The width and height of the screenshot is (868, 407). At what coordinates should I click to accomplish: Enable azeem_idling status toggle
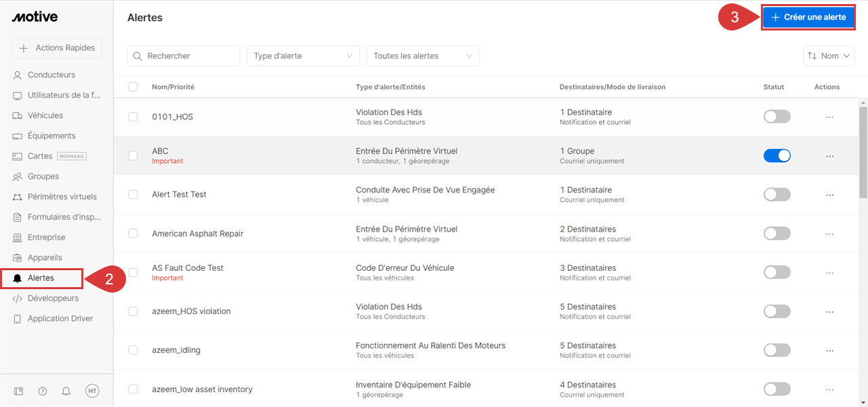coord(777,350)
